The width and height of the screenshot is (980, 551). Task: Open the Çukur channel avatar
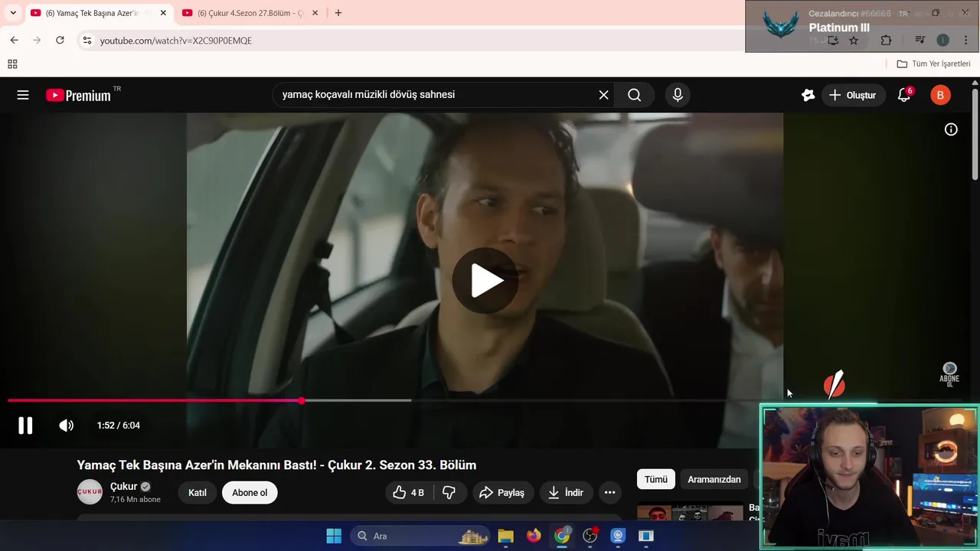(90, 492)
